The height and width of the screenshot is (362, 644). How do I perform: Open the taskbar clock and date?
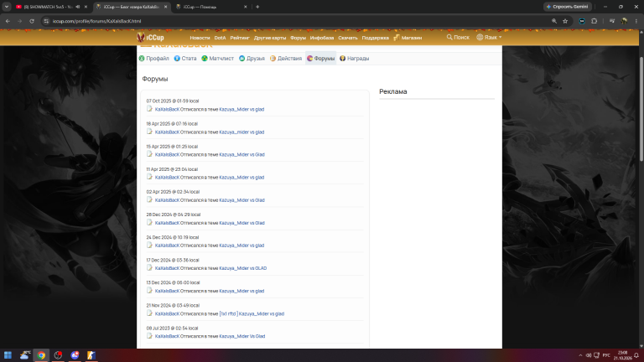623,355
